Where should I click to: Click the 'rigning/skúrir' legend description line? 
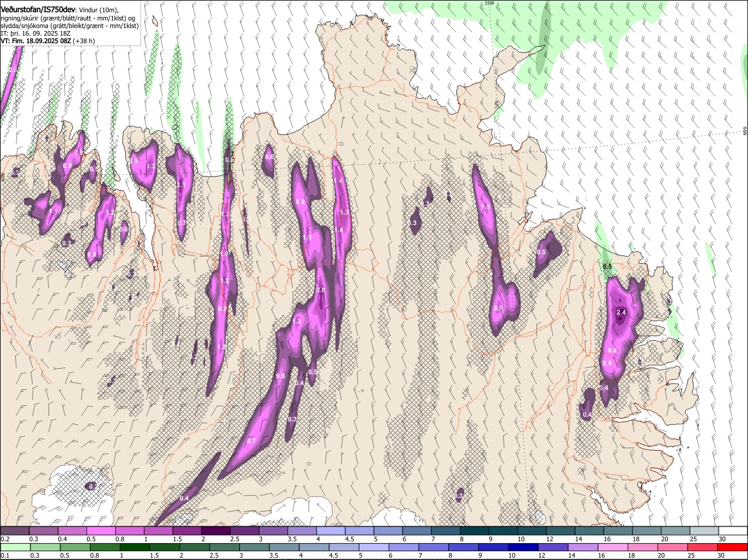click(x=68, y=18)
